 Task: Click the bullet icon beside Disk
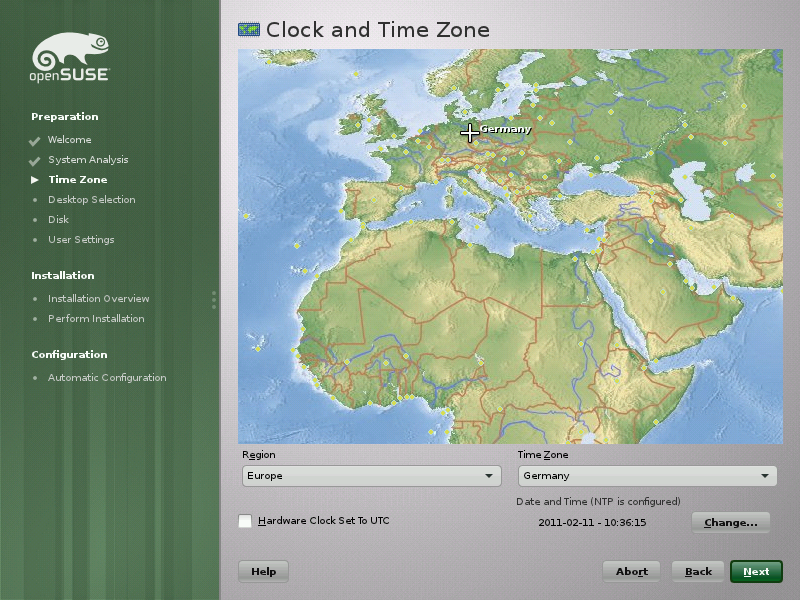pos(35,220)
